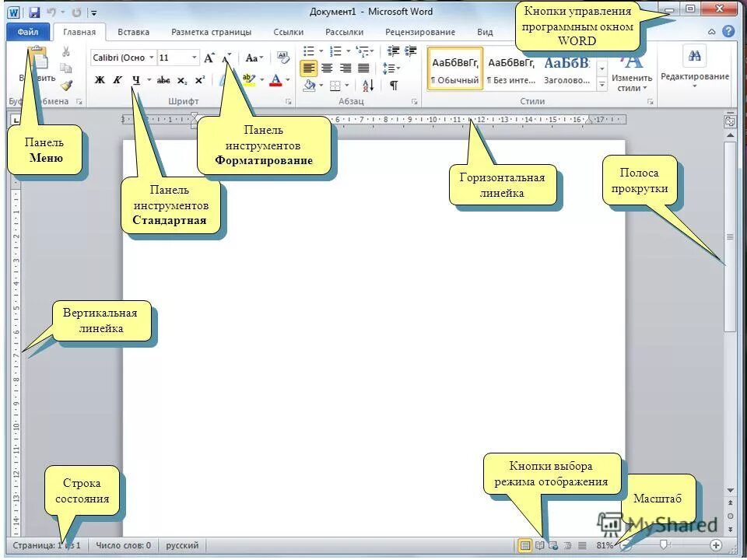Open the multilevel list menu

click(x=364, y=51)
